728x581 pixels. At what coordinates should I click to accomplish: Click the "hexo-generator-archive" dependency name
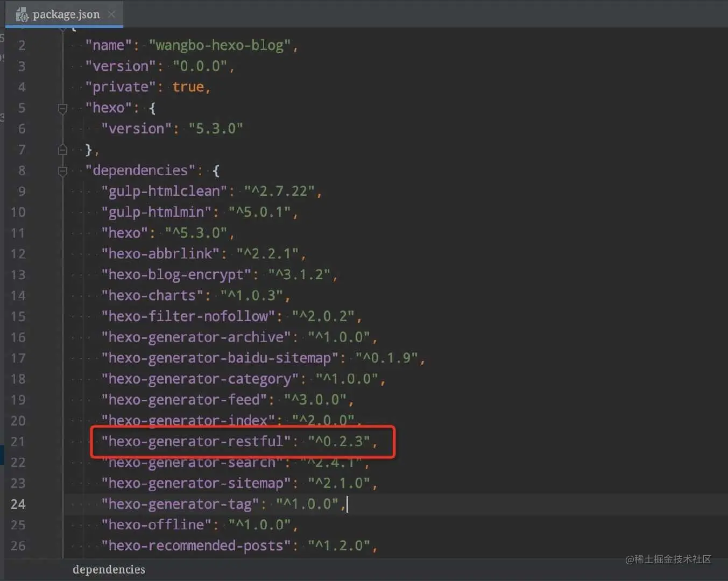[196, 337]
